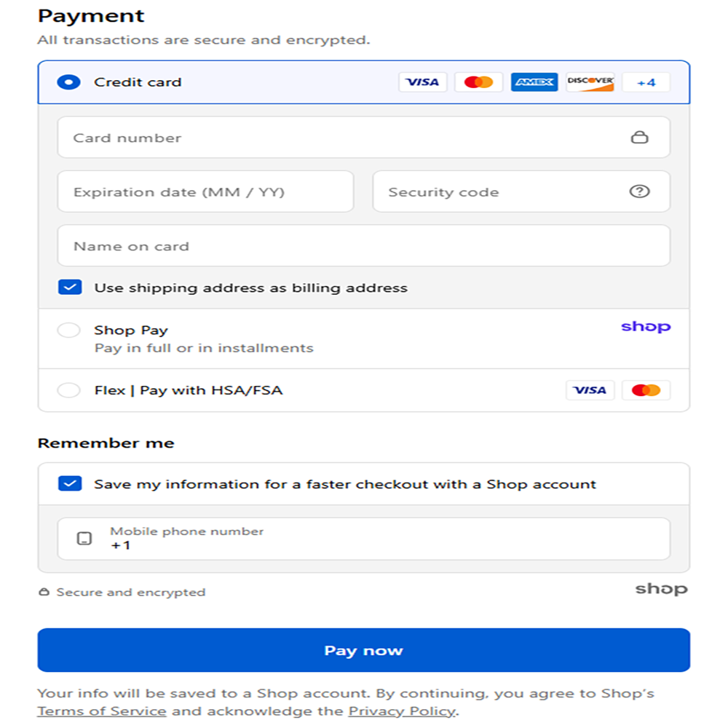Expand the +4 more card types badge

point(646,82)
